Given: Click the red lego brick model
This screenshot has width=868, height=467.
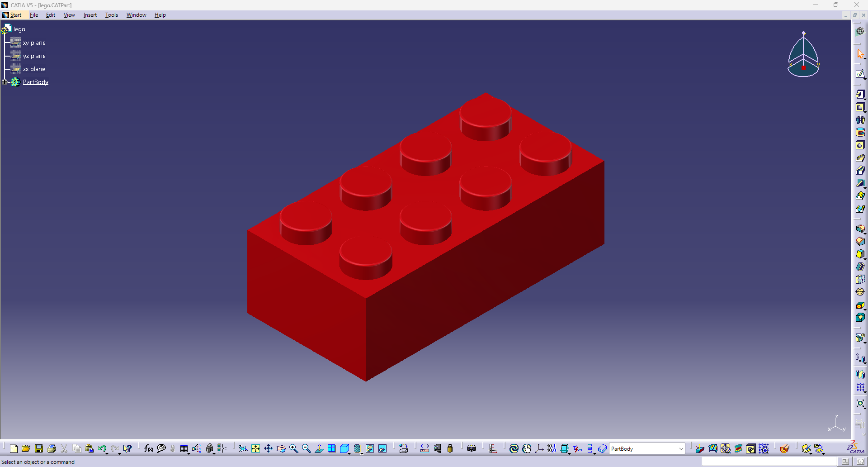Looking at the screenshot, I should (x=425, y=236).
